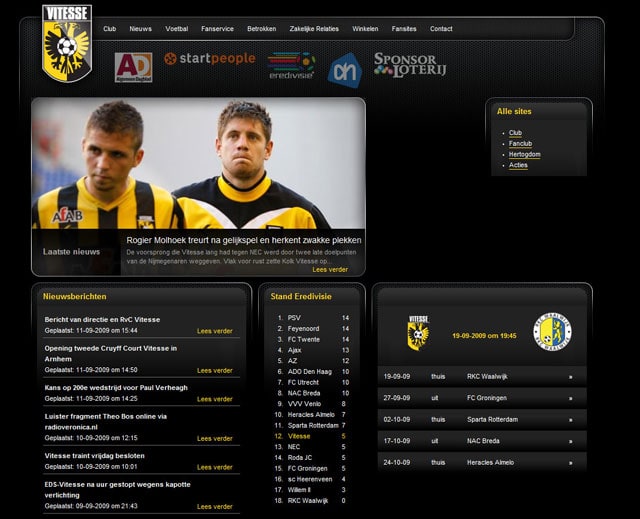Open 'Vitesse traint vrijdag besloten' headline
The width and height of the screenshot is (640, 519).
click(94, 456)
